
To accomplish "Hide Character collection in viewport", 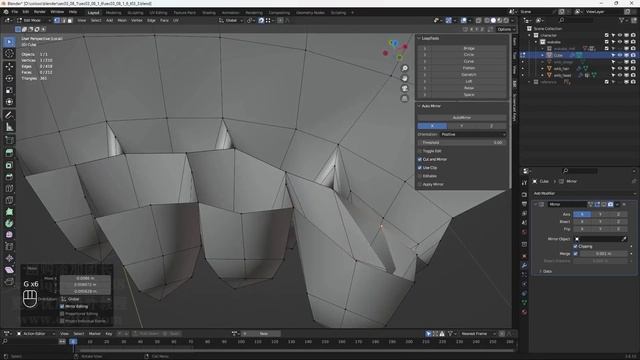I will pos(620,35).
